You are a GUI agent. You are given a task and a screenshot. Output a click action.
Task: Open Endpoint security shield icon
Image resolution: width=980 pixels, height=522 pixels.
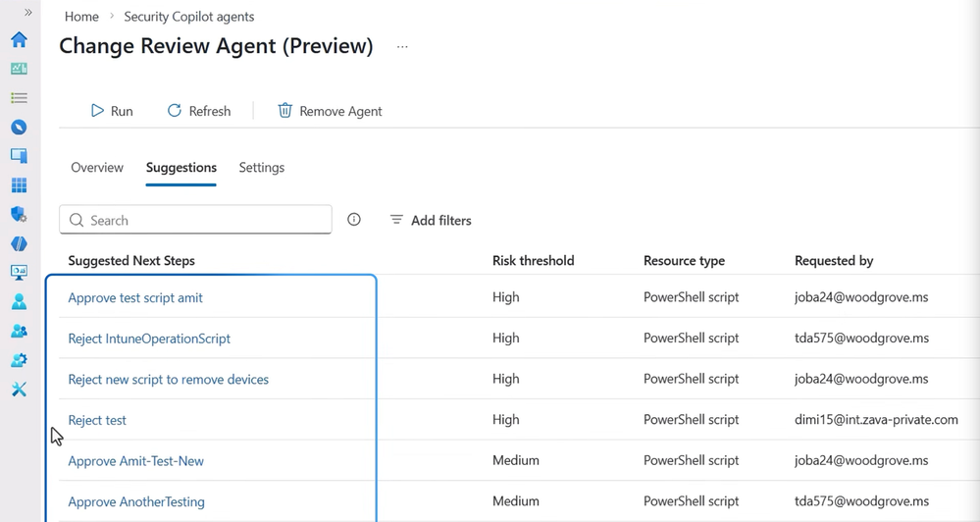[19, 214]
